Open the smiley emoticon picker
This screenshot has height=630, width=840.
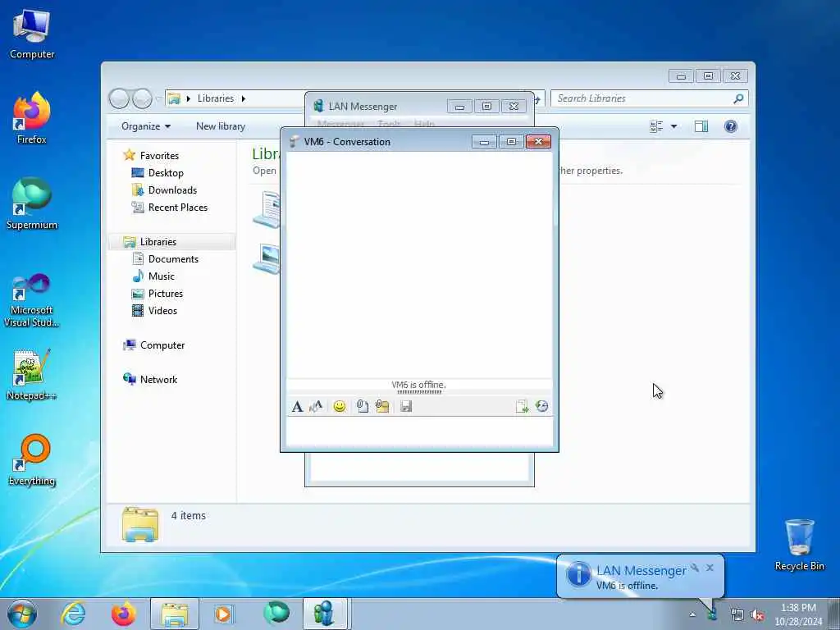coord(339,407)
